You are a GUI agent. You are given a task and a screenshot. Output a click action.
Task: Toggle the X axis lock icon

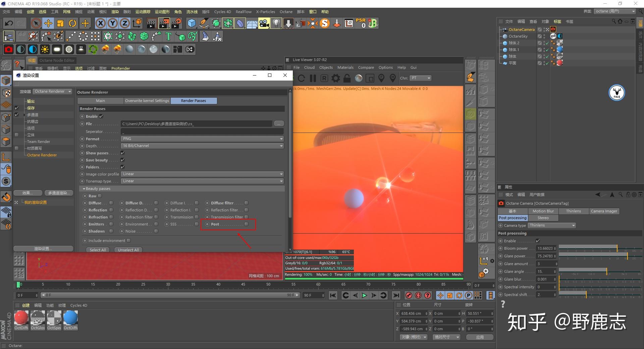(100, 23)
